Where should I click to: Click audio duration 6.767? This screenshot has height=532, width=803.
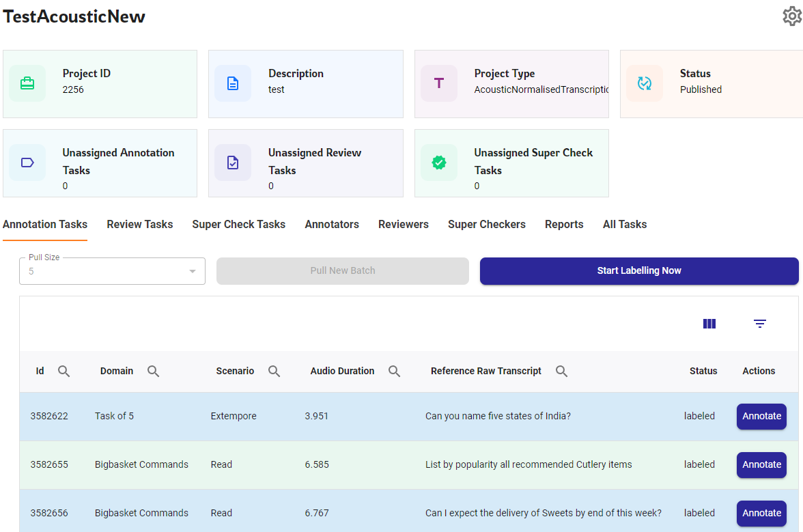click(317, 513)
